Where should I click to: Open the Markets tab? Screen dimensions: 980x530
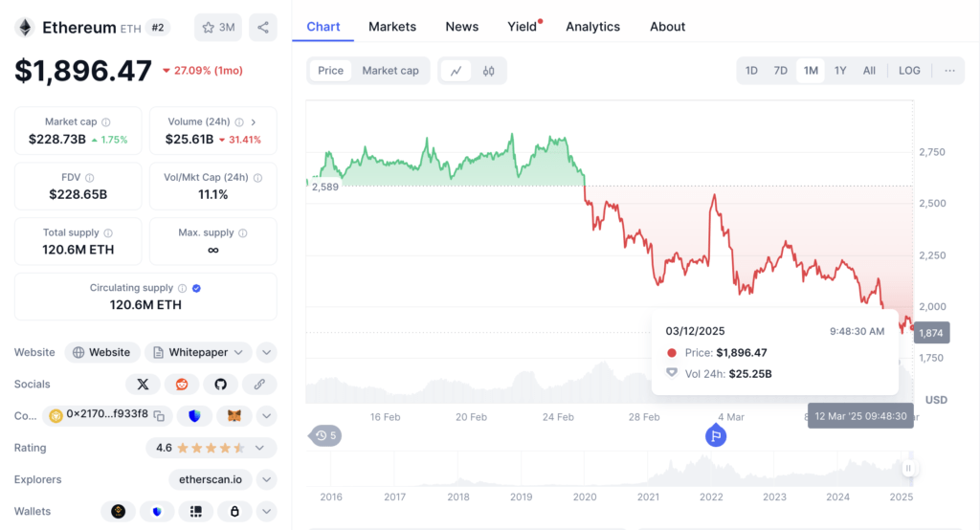pos(392,27)
